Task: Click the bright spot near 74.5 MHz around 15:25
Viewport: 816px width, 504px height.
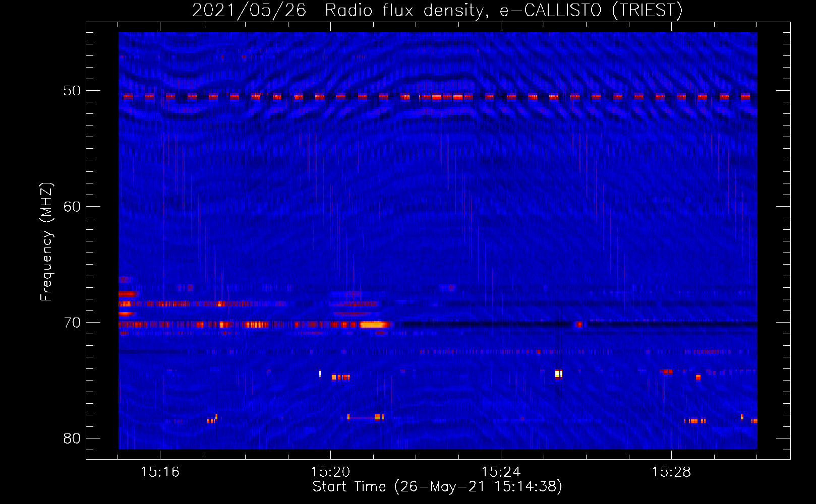Action: tap(558, 374)
